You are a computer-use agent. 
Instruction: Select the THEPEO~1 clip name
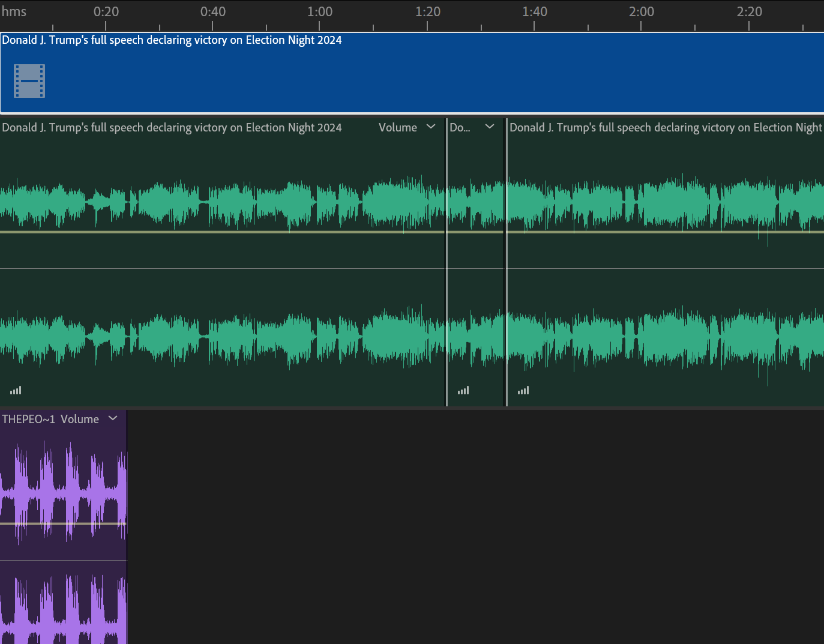point(29,419)
